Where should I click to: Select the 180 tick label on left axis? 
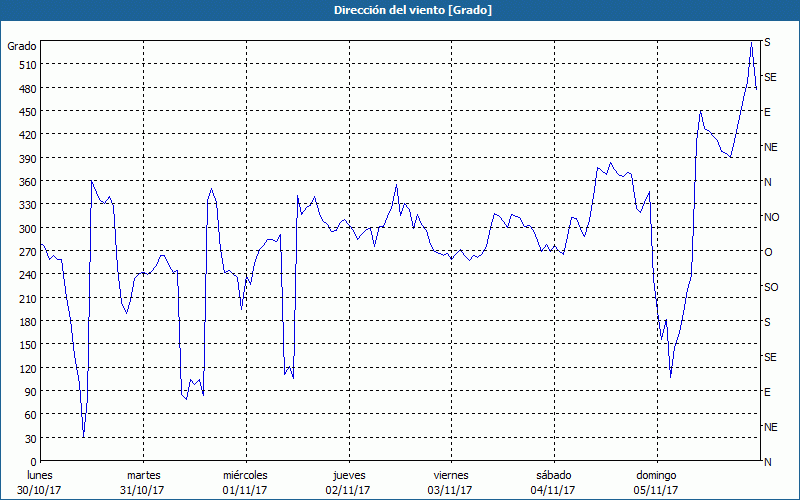(24, 322)
